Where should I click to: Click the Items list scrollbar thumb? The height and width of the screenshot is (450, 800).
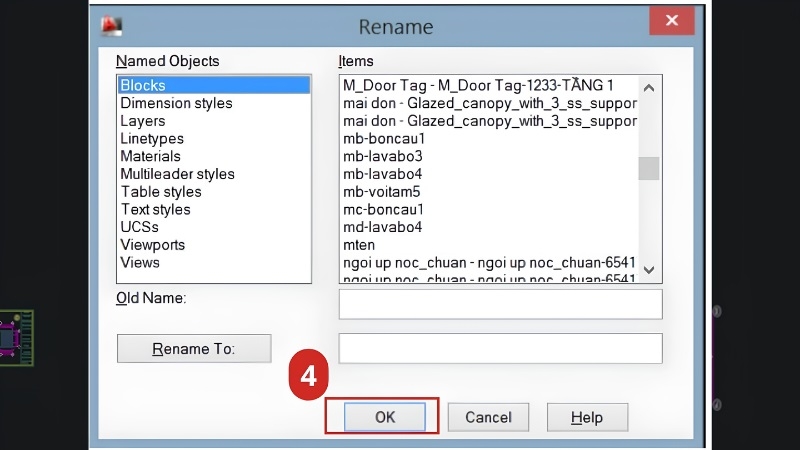pyautogui.click(x=649, y=168)
